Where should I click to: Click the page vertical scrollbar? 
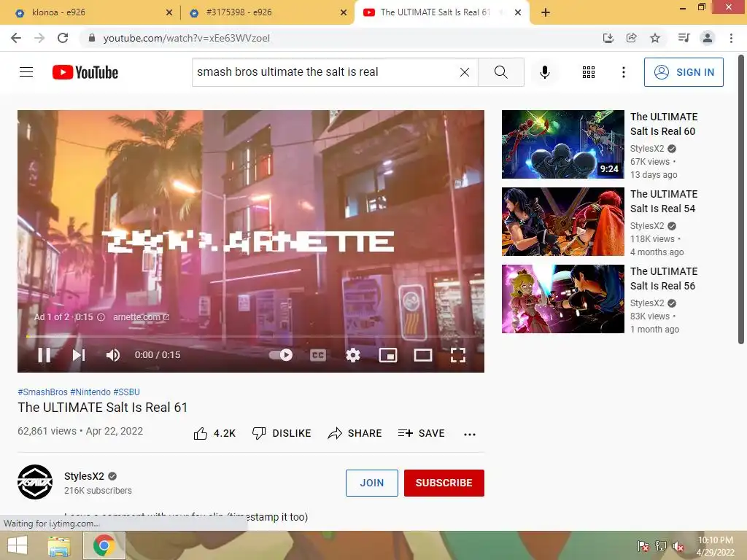741,200
